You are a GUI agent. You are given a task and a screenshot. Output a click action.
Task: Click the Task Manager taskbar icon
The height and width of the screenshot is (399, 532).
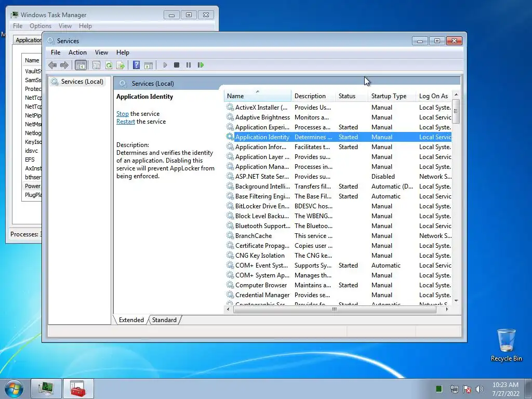[x=46, y=389]
